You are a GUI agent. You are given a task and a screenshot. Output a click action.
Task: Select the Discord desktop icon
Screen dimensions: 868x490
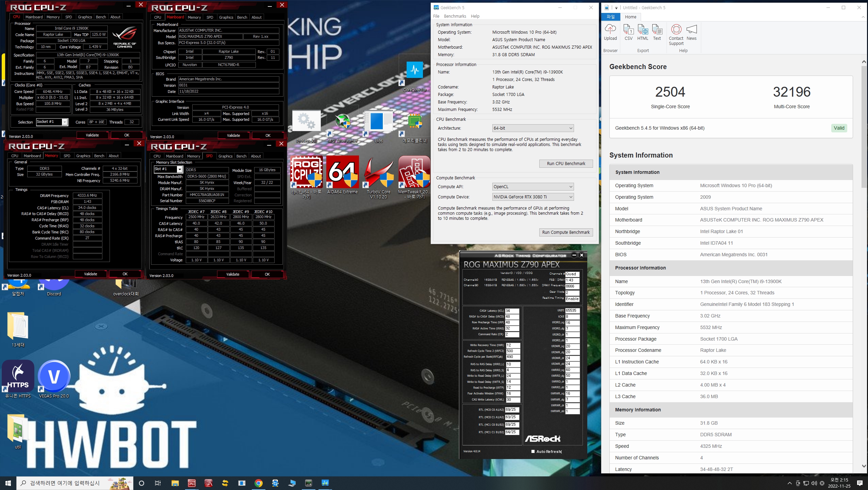pyautogui.click(x=54, y=288)
